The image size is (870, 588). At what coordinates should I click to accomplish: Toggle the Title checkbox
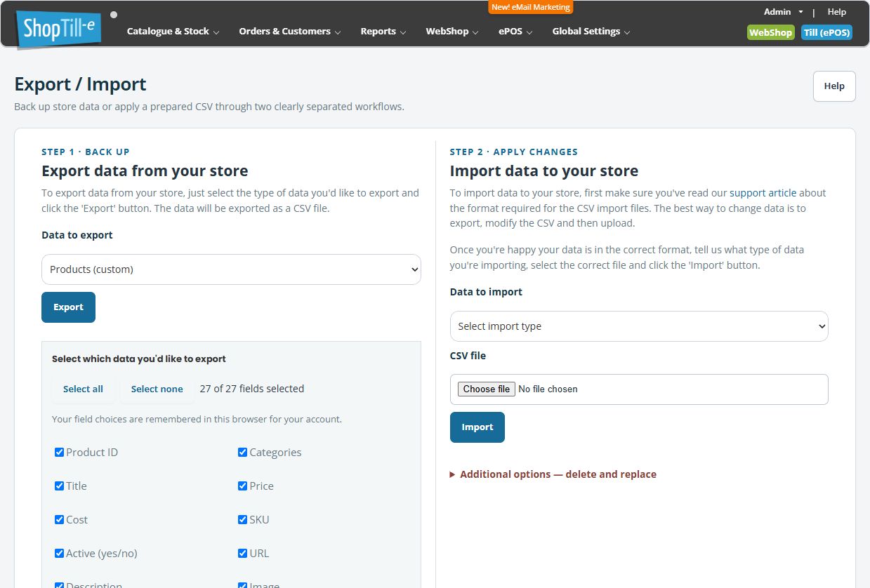tap(59, 486)
